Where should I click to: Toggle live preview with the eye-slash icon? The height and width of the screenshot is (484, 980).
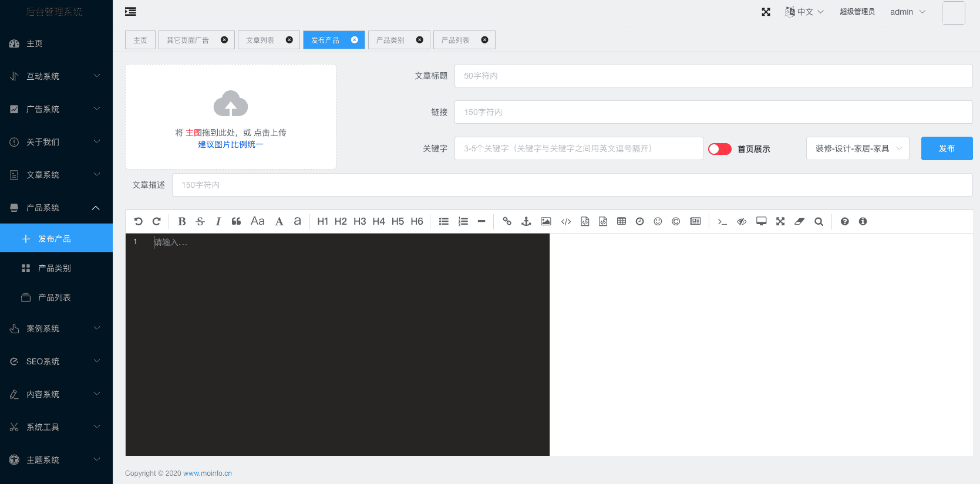pos(742,221)
